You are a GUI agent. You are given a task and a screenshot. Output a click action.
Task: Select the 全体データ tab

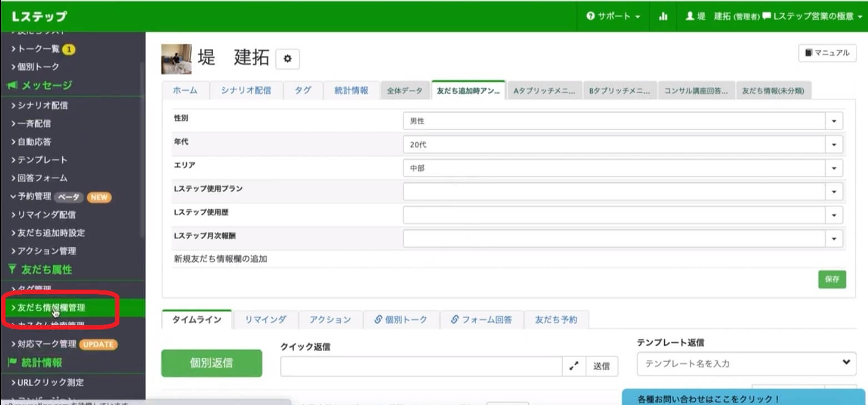pos(405,91)
